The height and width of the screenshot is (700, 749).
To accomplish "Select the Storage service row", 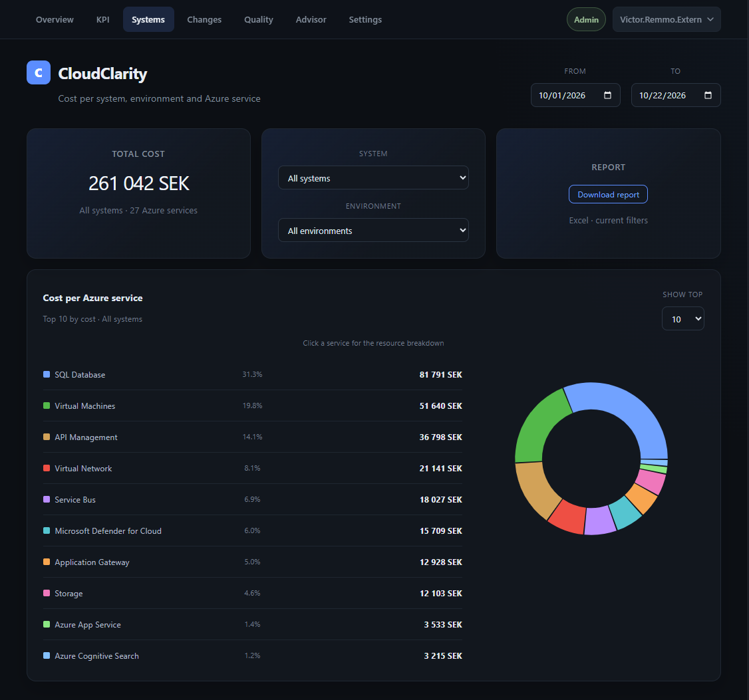I will [253, 593].
